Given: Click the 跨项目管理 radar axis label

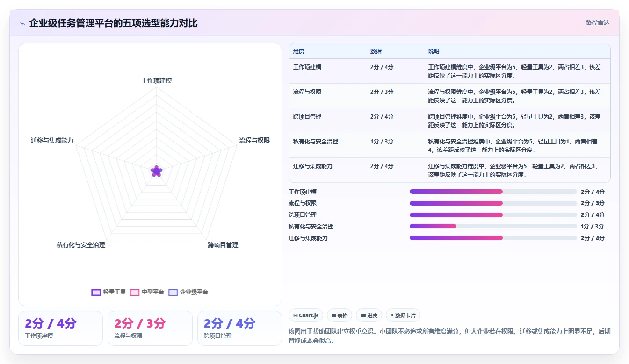Looking at the screenshot, I should 223,245.
